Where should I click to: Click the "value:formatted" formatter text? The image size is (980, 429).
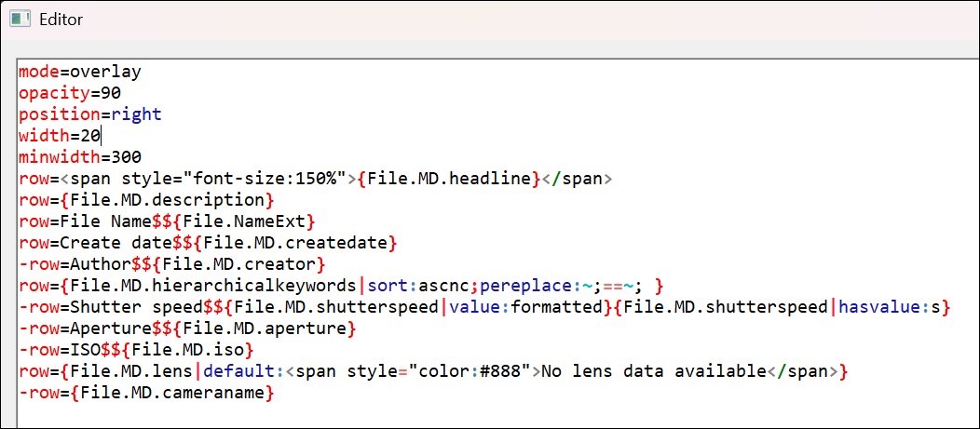tap(525, 307)
